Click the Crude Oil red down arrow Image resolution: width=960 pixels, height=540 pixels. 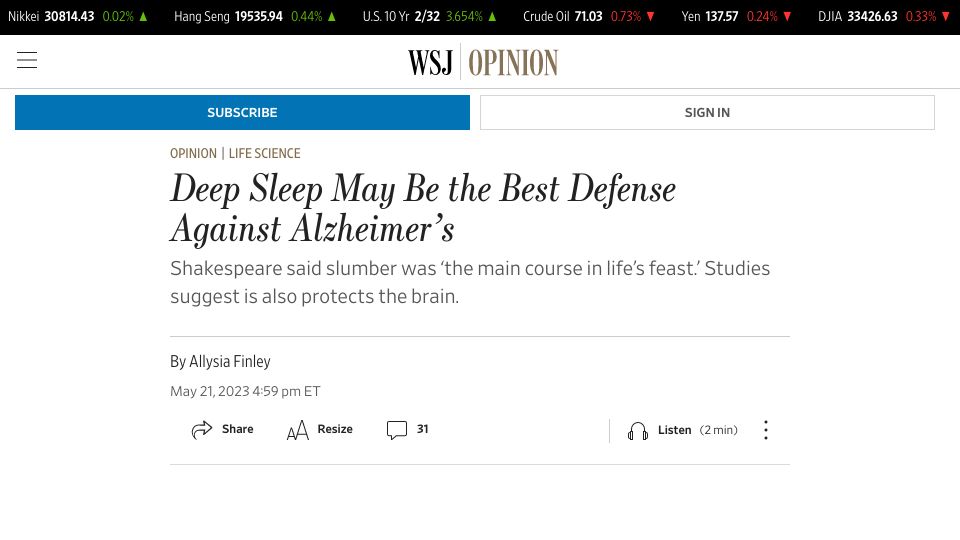tap(650, 17)
